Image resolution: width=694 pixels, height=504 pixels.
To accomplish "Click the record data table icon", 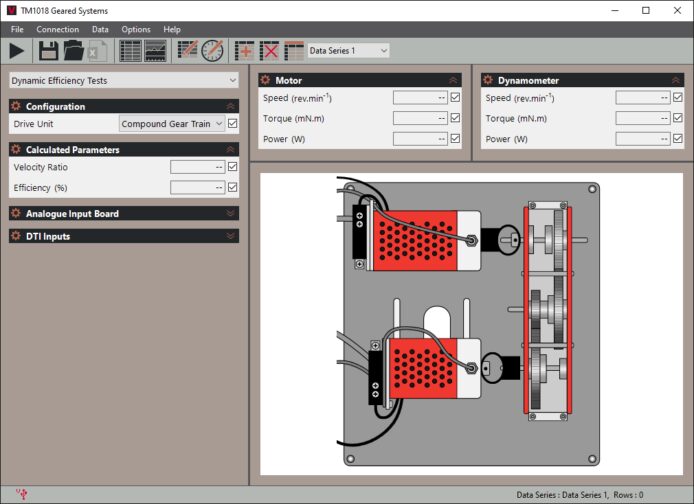I will tap(187, 50).
